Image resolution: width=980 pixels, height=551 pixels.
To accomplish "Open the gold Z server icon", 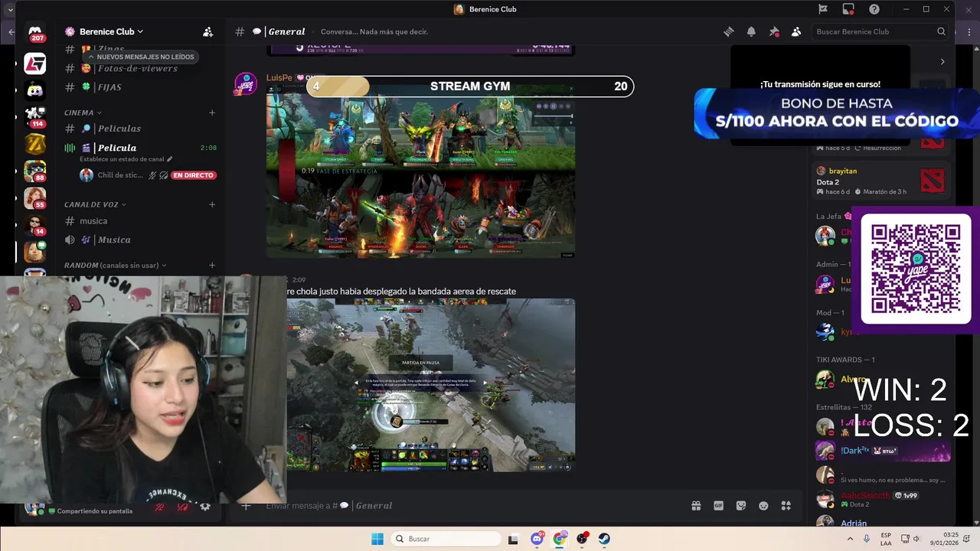I will (x=34, y=144).
